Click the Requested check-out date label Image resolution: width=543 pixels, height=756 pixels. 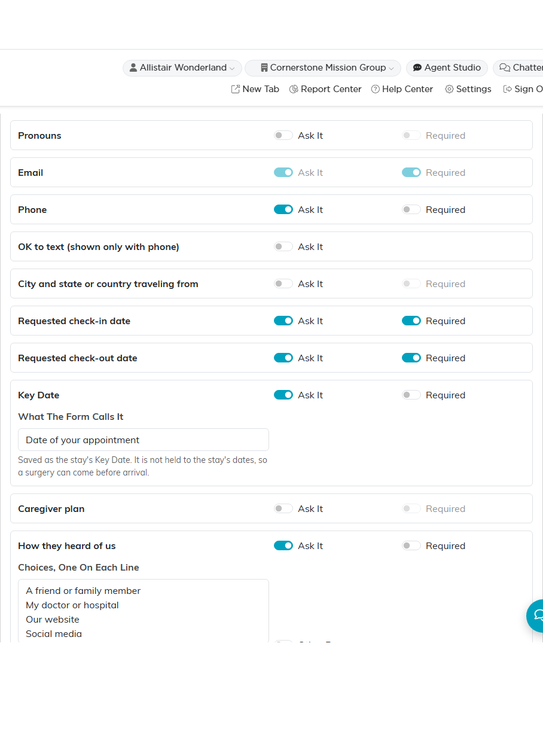click(x=78, y=358)
